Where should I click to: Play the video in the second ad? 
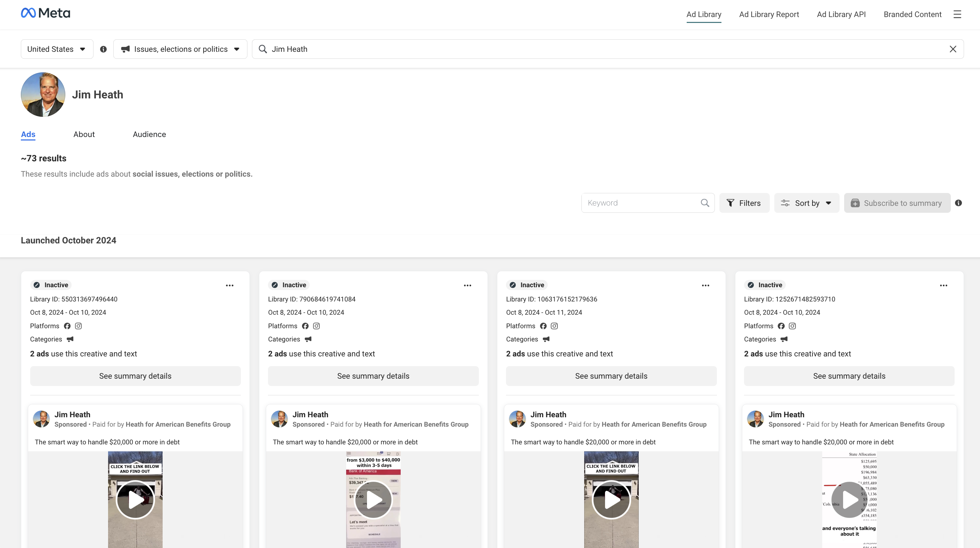pyautogui.click(x=373, y=500)
